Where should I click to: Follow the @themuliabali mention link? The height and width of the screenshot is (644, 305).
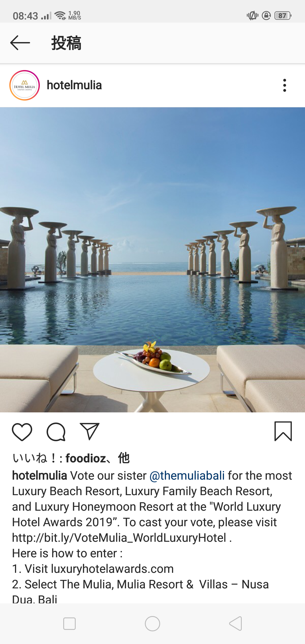(187, 476)
